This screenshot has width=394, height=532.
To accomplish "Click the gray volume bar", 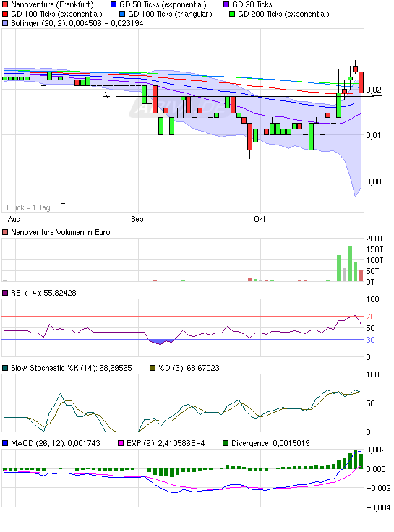I will pyautogui.click(x=344, y=275).
